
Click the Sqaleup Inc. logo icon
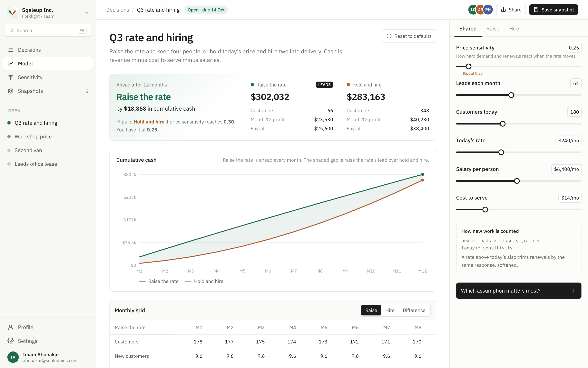(12, 12)
